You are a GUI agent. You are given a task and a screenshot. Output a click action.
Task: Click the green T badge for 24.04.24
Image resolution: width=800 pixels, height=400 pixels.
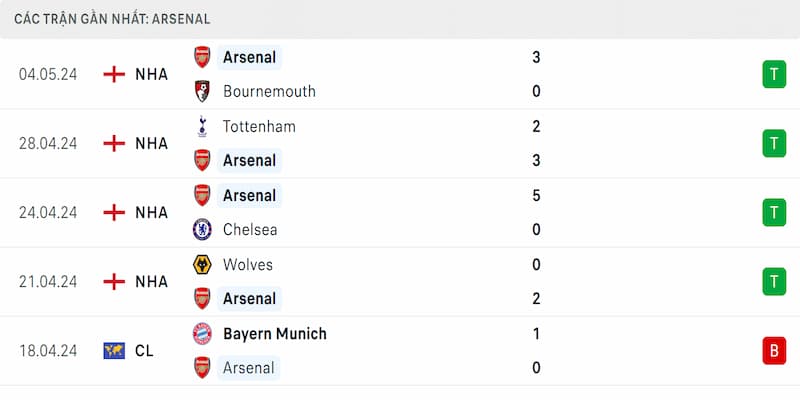pyautogui.click(x=773, y=212)
